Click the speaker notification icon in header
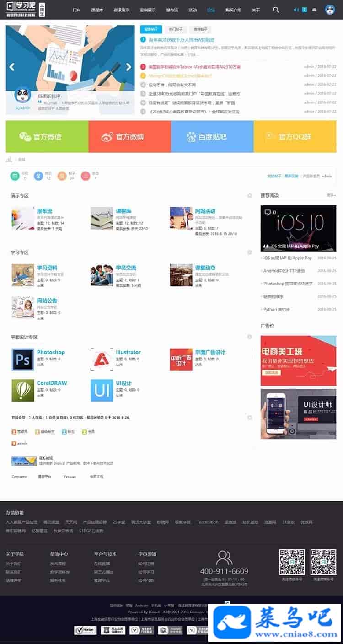 (296, 10)
